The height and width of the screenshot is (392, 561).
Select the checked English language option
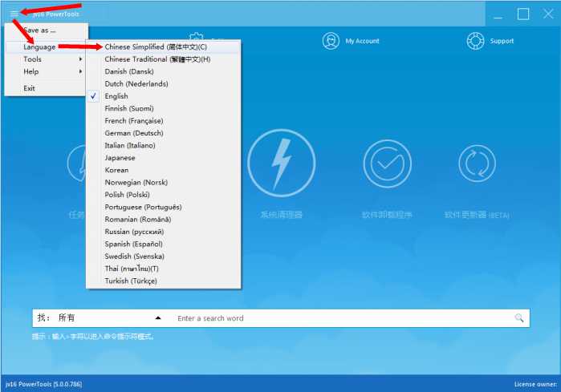tap(116, 96)
